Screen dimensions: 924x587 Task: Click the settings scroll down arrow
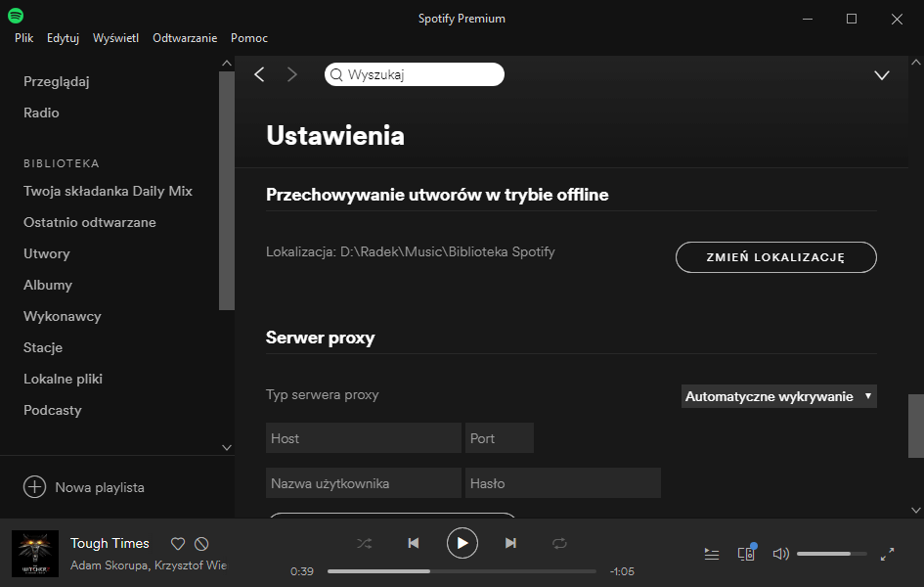pos(916,511)
